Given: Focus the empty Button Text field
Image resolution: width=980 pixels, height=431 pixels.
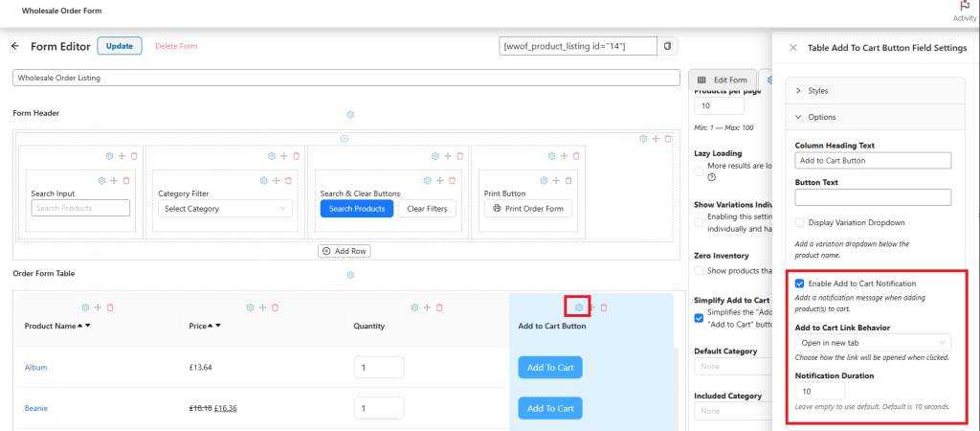Looking at the screenshot, I should pyautogui.click(x=873, y=197).
